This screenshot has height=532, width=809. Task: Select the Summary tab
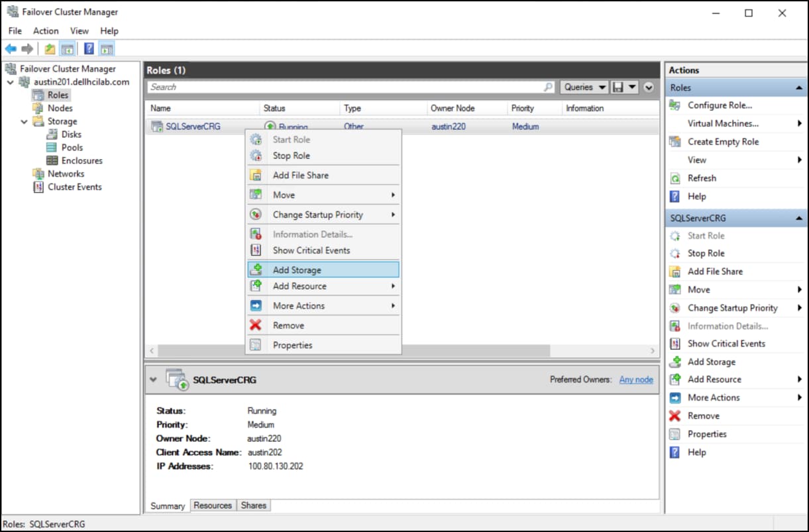coord(168,505)
